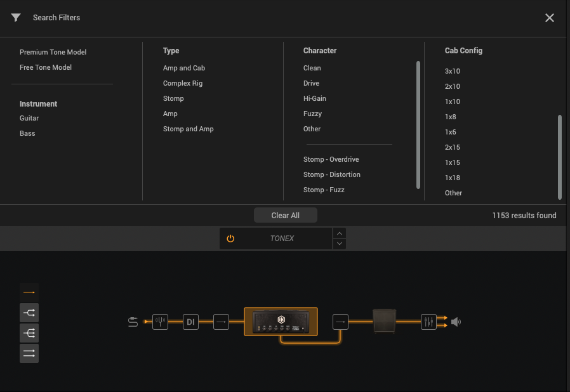Choose the three-way split routing icon
The width and height of the screenshot is (570, 392).
(x=29, y=333)
